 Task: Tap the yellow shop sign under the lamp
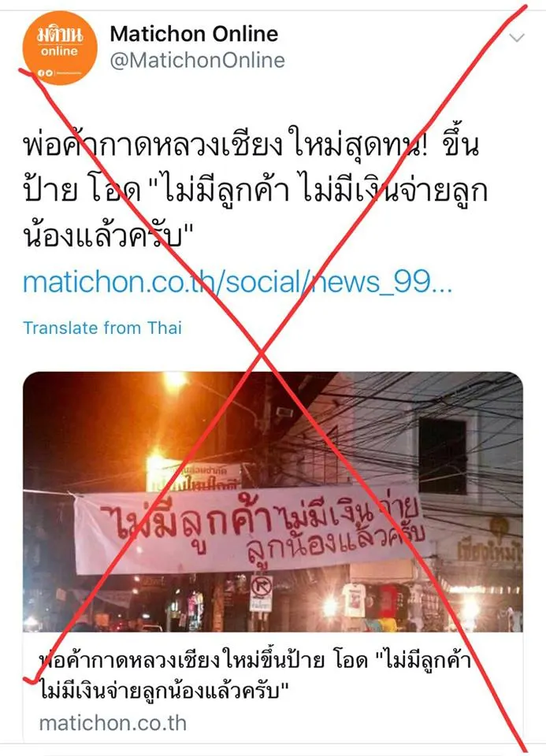[x=193, y=477]
